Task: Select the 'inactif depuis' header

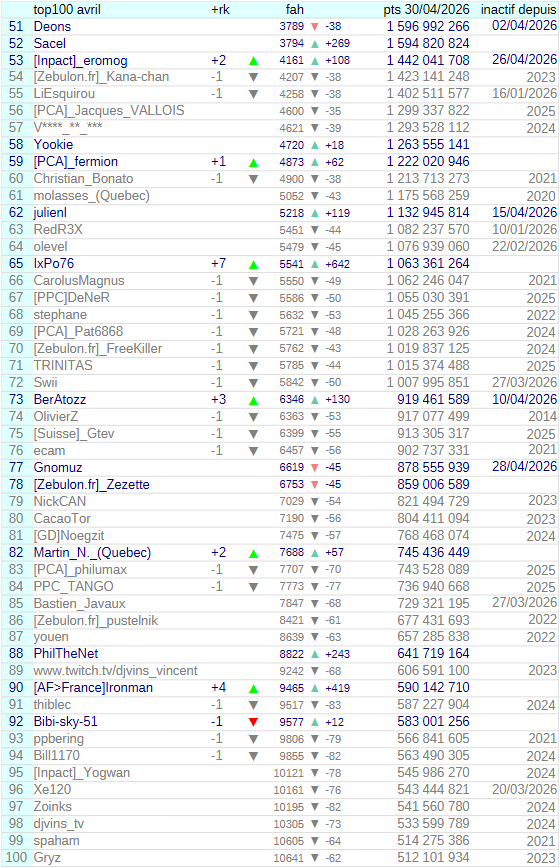Action: click(x=518, y=9)
